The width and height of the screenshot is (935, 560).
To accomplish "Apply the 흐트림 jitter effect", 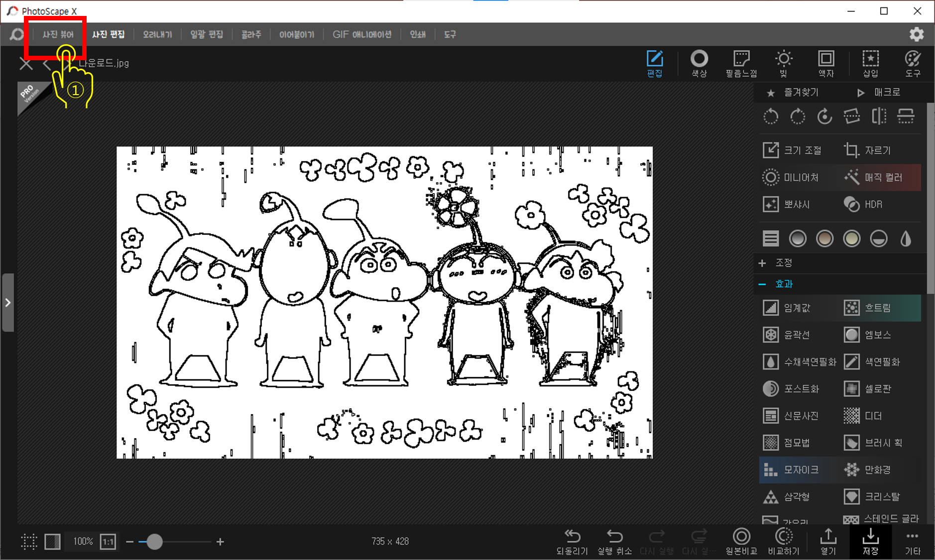I will pyautogui.click(x=867, y=308).
